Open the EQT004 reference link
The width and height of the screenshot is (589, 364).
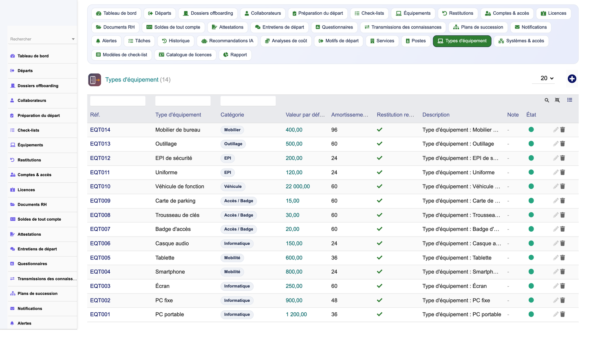point(100,272)
